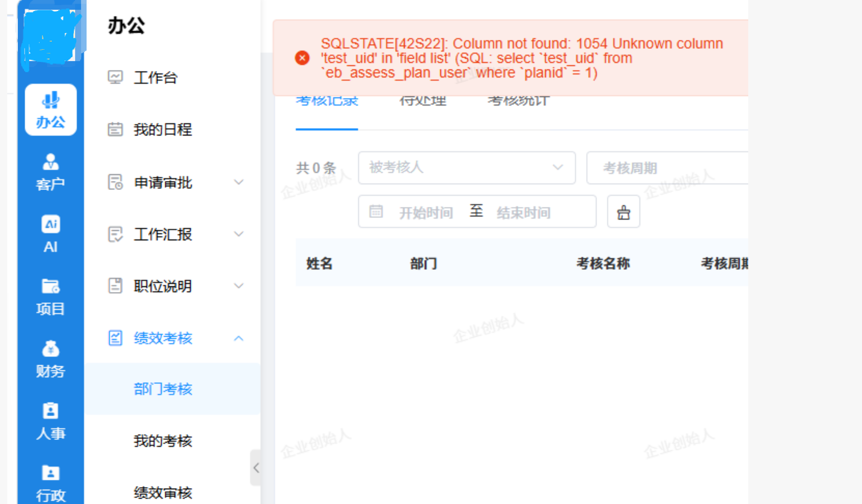Click the 办公 sidebar heading
Image resolution: width=862 pixels, height=504 pixels.
click(x=126, y=25)
